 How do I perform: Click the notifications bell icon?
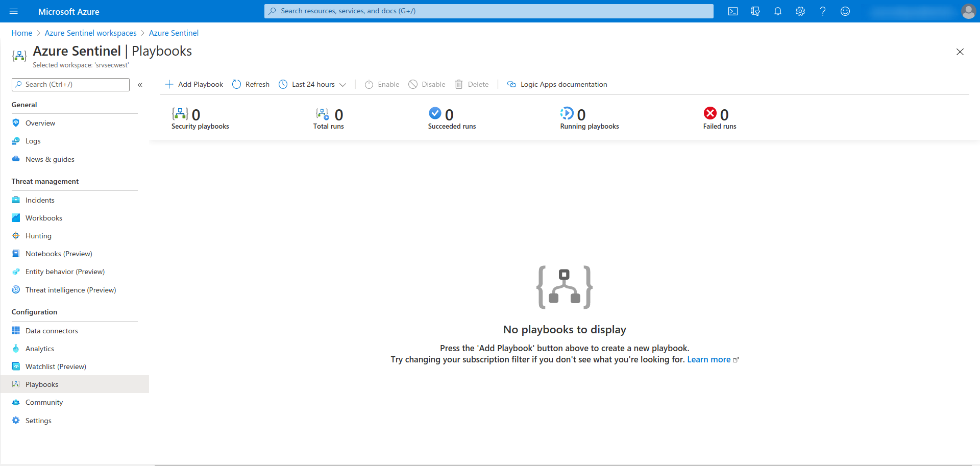777,11
